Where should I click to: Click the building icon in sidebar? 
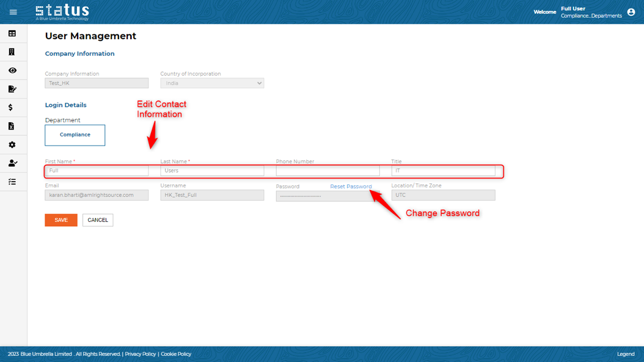[12, 52]
